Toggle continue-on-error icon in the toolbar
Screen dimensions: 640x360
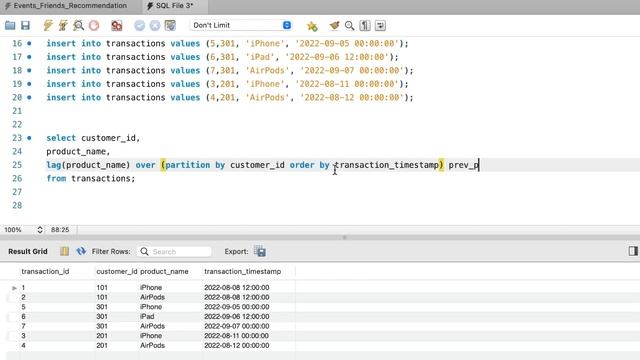pyautogui.click(x=117, y=25)
